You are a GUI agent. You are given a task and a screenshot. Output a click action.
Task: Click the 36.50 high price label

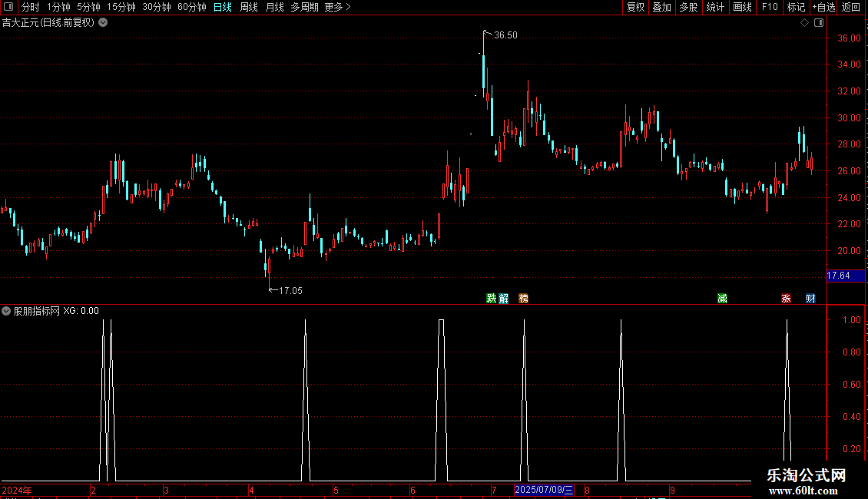(x=505, y=35)
